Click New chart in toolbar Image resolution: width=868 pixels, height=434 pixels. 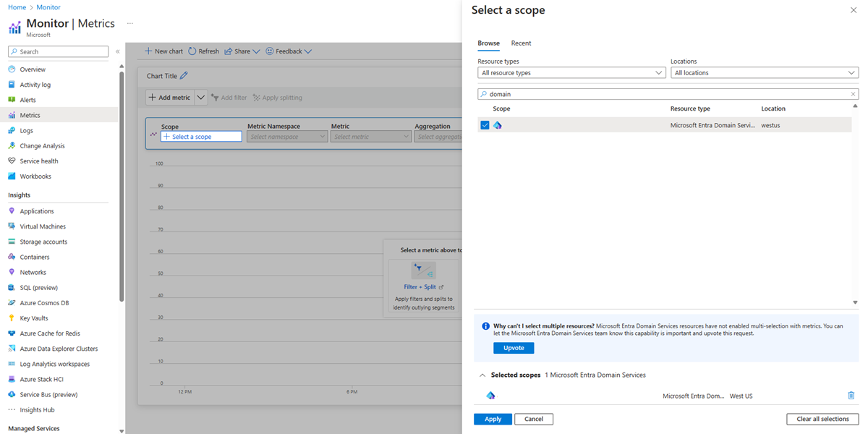click(x=164, y=51)
